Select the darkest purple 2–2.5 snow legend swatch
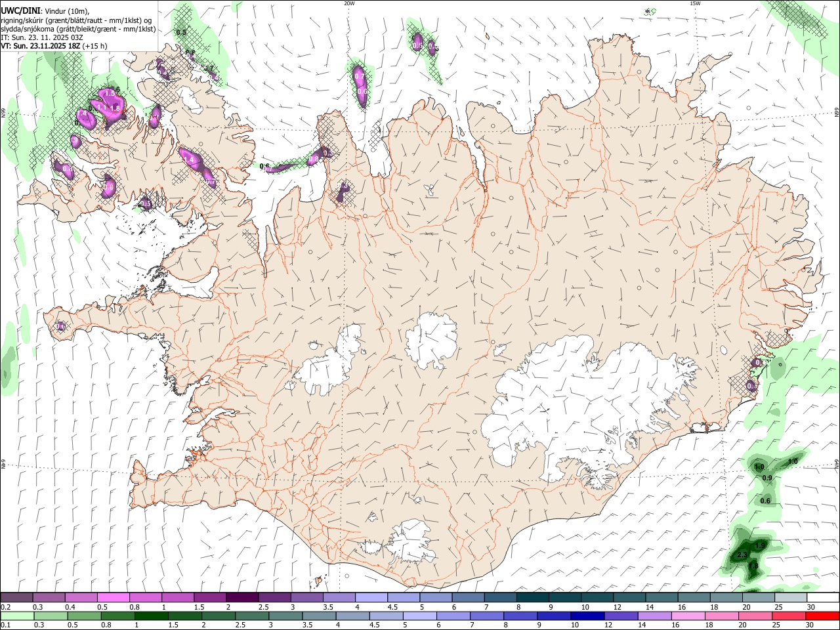Screen dimensions: 840x630 tap(242, 598)
